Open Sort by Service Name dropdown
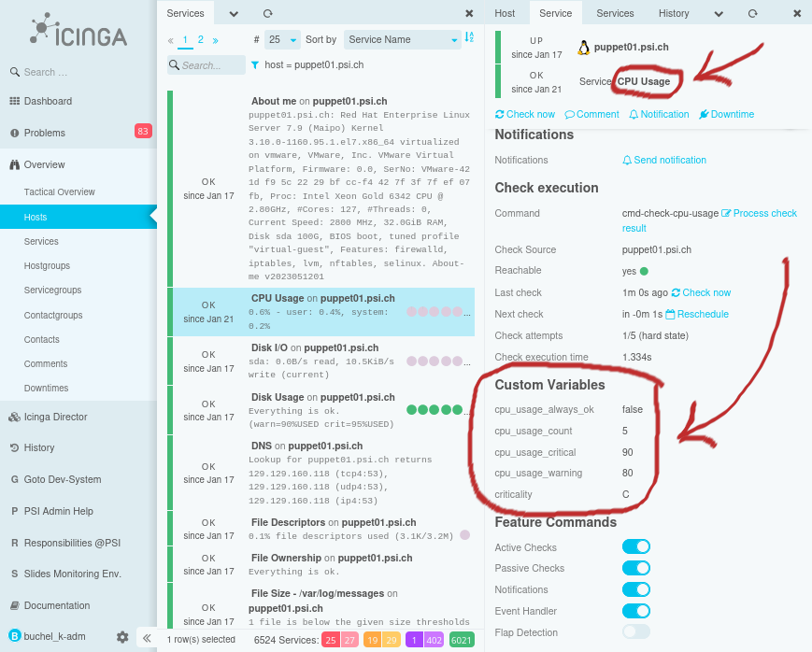This screenshot has height=652, width=812. (403, 39)
